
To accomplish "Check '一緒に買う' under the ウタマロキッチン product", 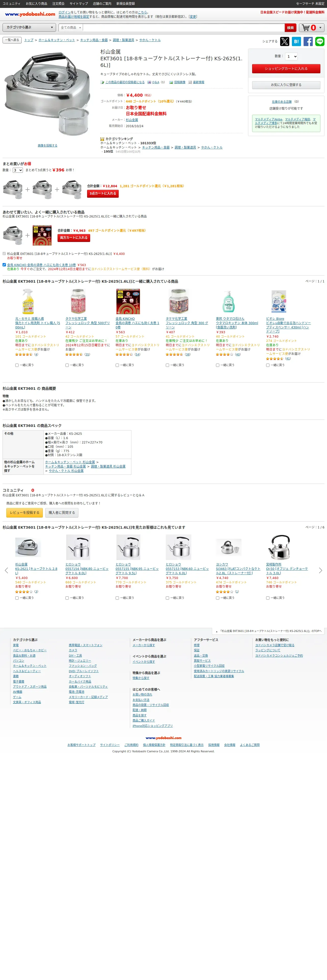I will [x=218, y=365].
